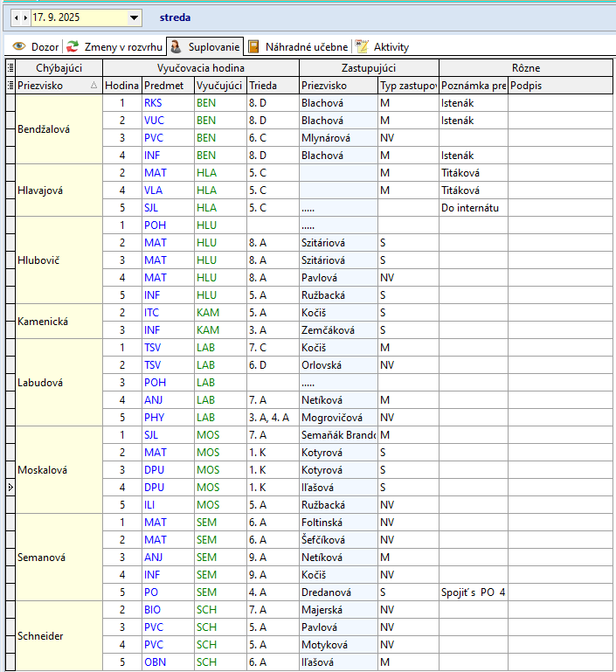616x672 pixels.
Task: Click class cell '3. A, 4. A'
Action: (x=273, y=418)
